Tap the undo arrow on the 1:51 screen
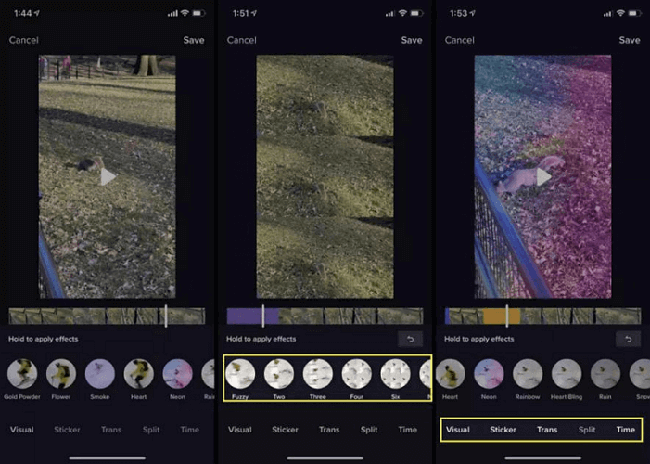650x464 pixels. click(x=410, y=339)
